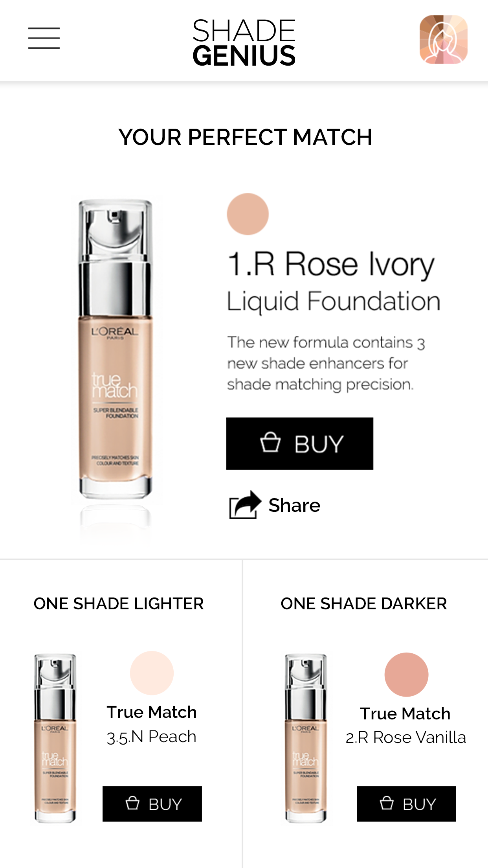The image size is (488, 868).
Task: Tap the Shade Genius logo
Action: pos(244,42)
